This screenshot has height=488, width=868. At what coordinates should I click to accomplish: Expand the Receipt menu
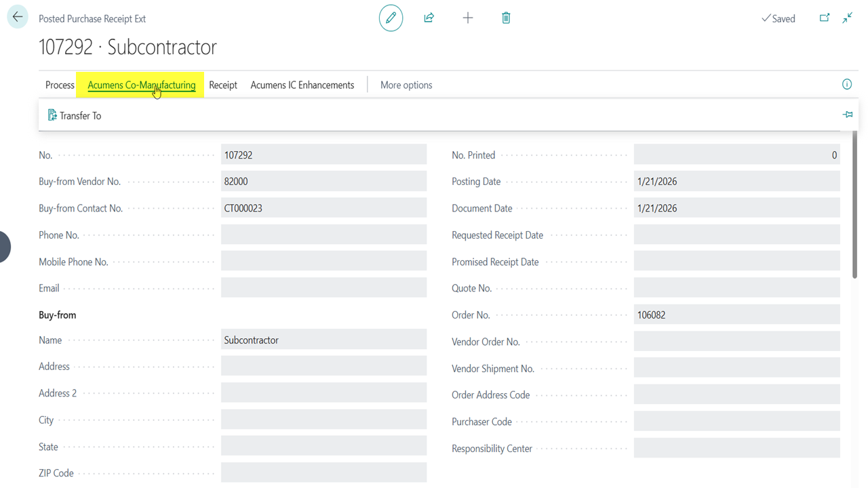pos(223,85)
